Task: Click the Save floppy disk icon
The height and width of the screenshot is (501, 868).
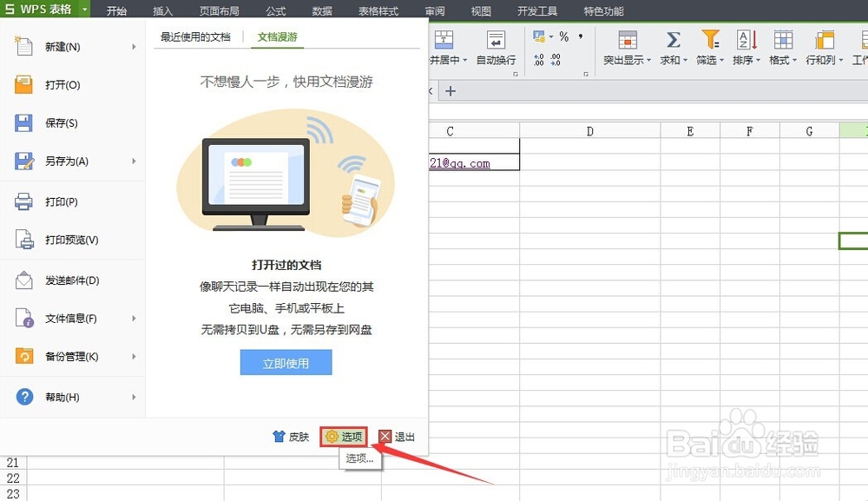Action: 23,123
